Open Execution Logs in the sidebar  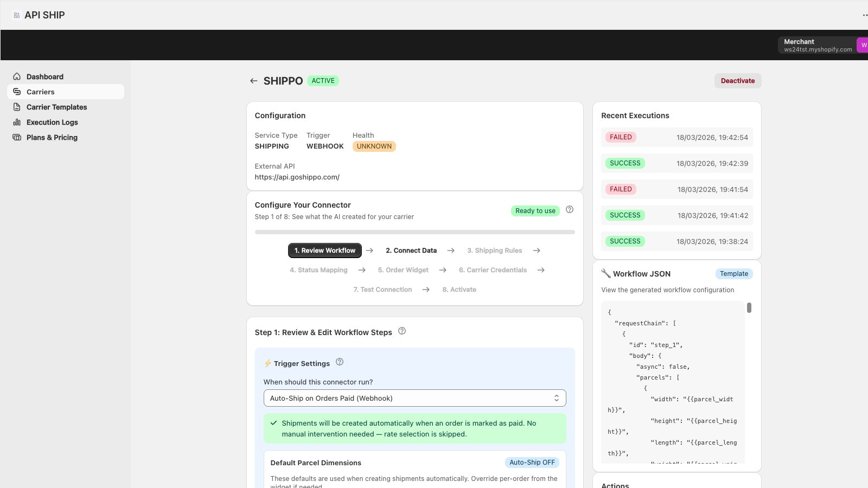coord(66,122)
